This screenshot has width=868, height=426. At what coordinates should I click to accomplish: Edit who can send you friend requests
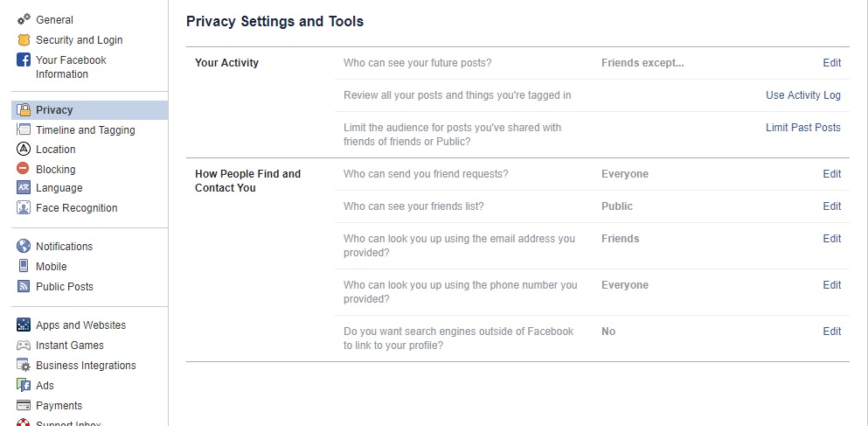(x=831, y=174)
